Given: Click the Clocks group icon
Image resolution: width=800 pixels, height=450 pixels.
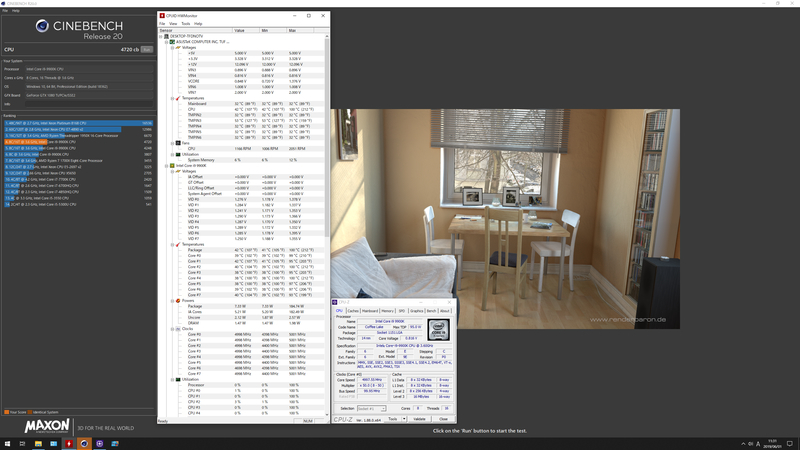Looking at the screenshot, I should [x=178, y=329].
